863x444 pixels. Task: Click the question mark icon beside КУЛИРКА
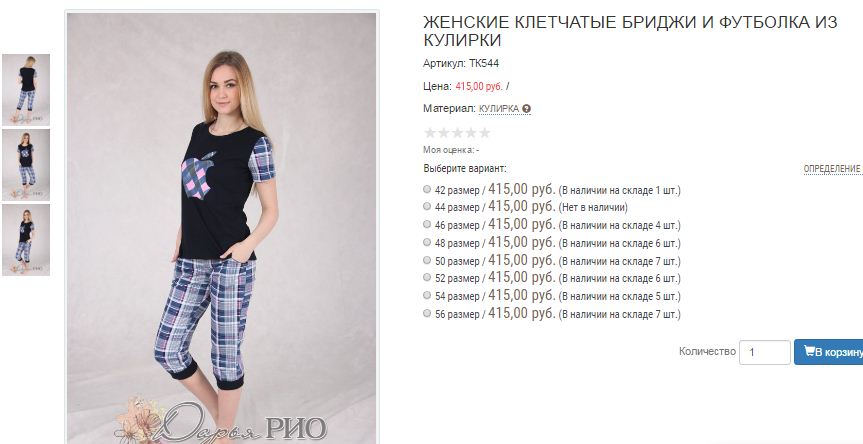[x=527, y=109]
